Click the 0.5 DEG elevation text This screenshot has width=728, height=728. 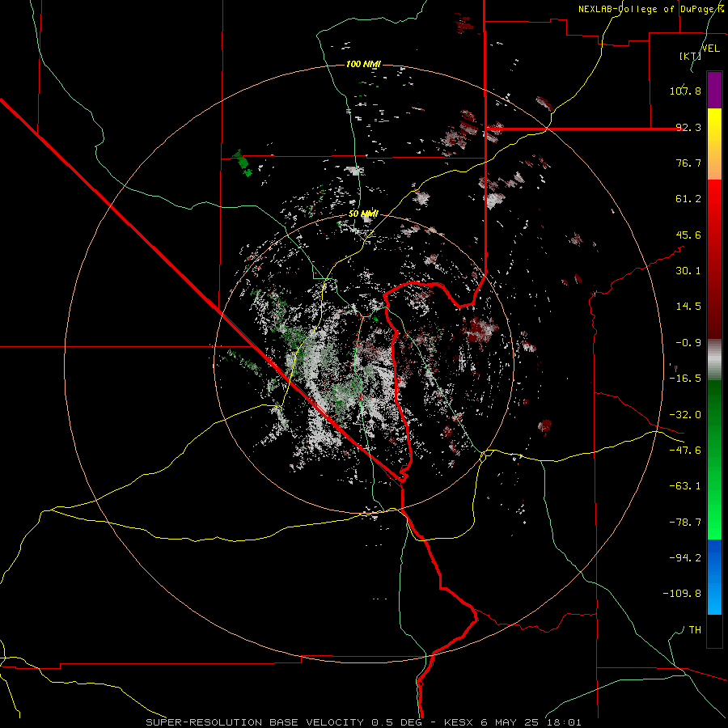point(396,722)
